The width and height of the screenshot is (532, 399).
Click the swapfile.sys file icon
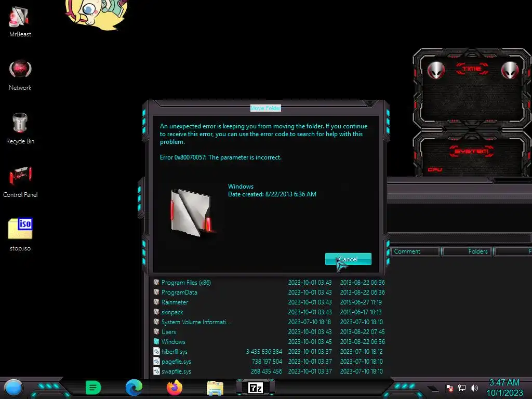[156, 371]
